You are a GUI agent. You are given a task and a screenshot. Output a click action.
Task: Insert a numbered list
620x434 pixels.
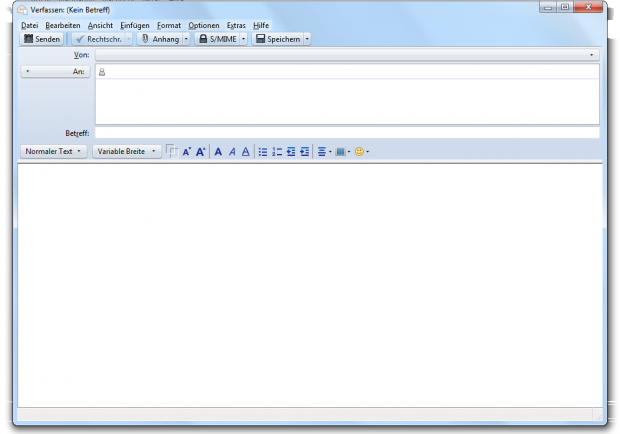click(x=277, y=152)
